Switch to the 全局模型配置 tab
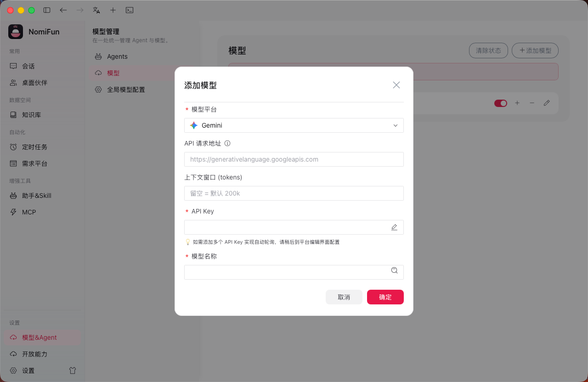This screenshot has width=588, height=382. click(x=142, y=90)
